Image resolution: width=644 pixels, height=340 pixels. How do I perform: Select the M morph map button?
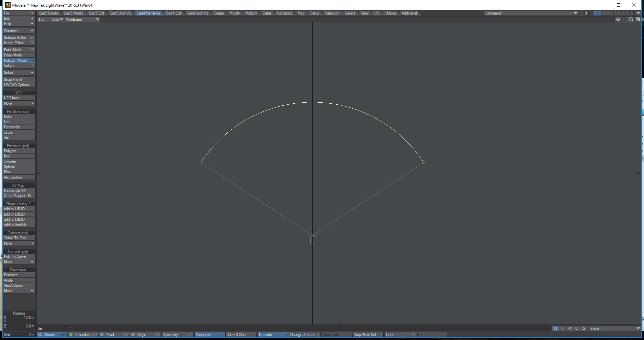(570, 328)
